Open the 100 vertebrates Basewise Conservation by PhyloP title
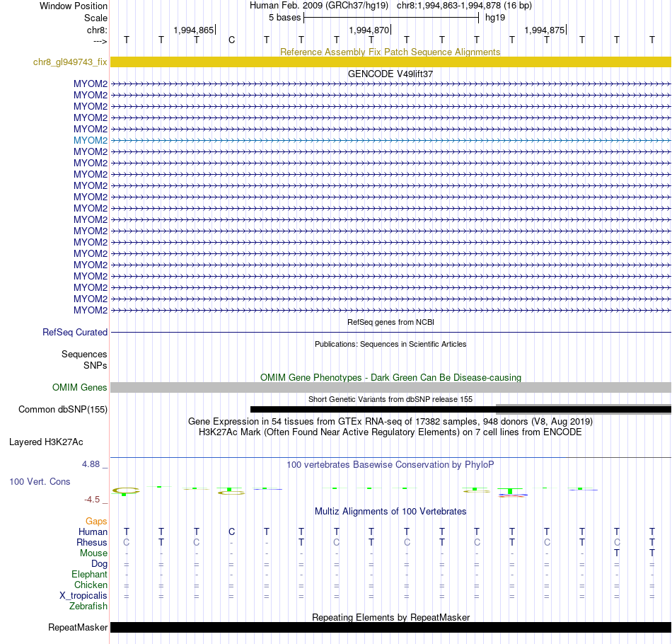 click(x=390, y=465)
